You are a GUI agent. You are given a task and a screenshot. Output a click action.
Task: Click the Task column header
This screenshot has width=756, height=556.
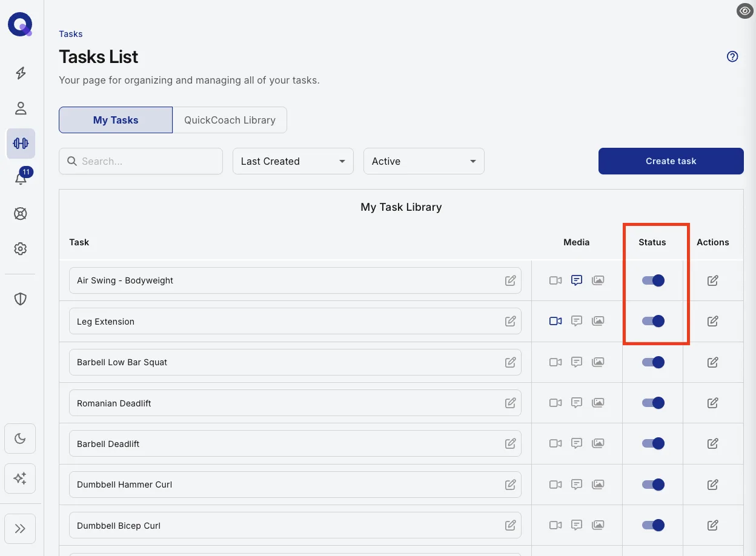pos(79,242)
